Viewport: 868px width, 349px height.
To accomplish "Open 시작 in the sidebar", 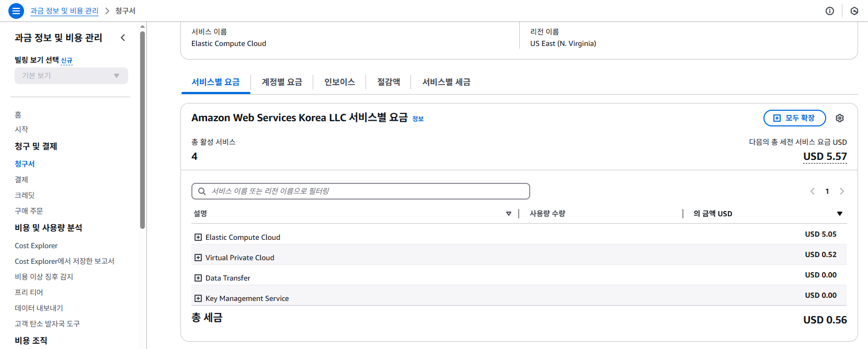I will pyautogui.click(x=21, y=129).
